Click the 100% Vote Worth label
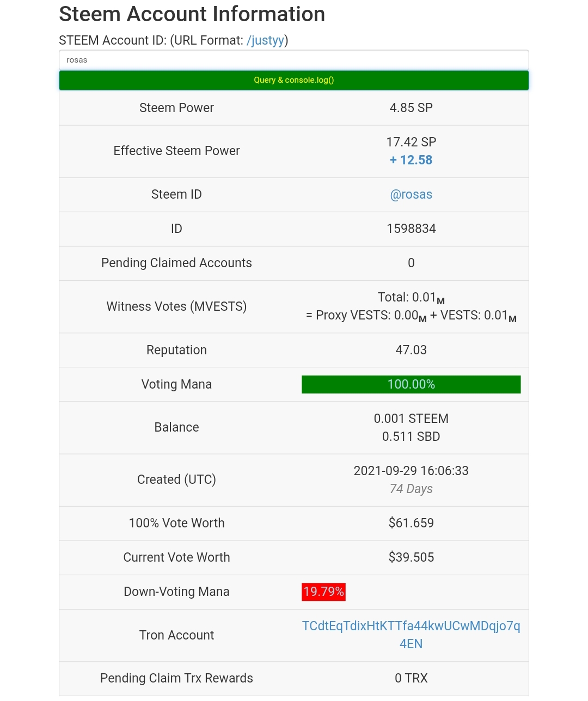Viewport: 588px width, 701px height. 176,523
